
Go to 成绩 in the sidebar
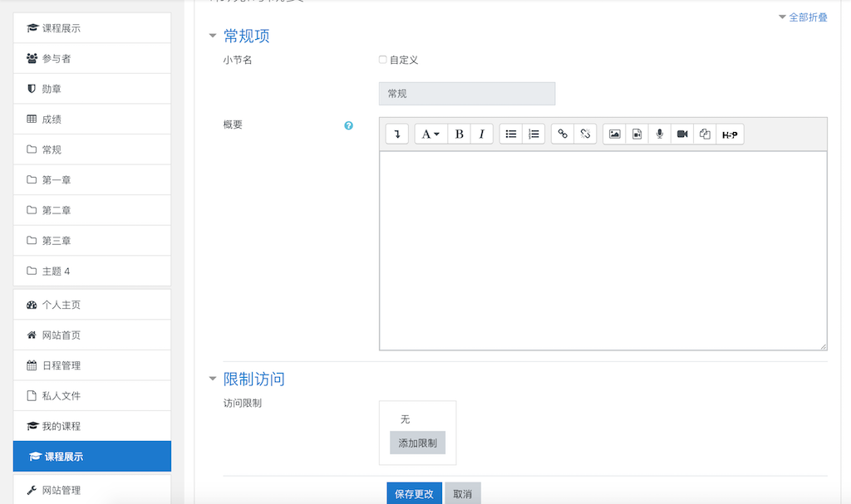[x=91, y=120]
